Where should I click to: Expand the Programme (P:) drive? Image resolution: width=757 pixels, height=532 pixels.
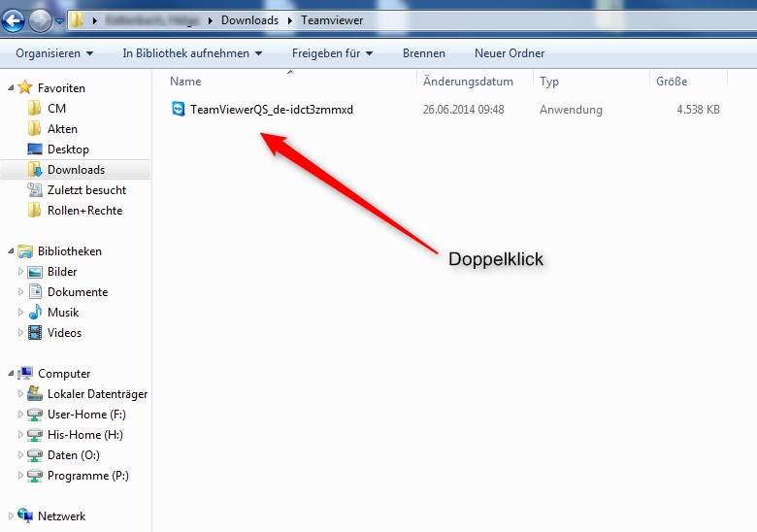pyautogui.click(x=20, y=475)
